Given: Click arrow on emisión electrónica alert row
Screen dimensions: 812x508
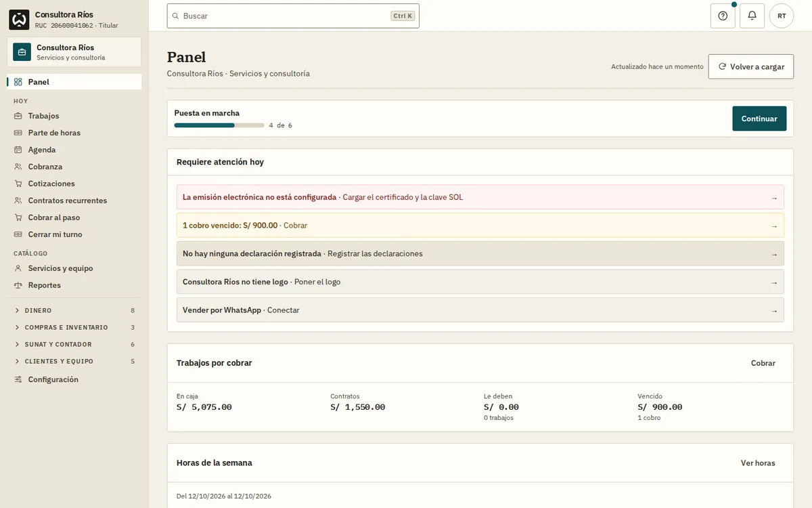Looking at the screenshot, I should 774,198.
